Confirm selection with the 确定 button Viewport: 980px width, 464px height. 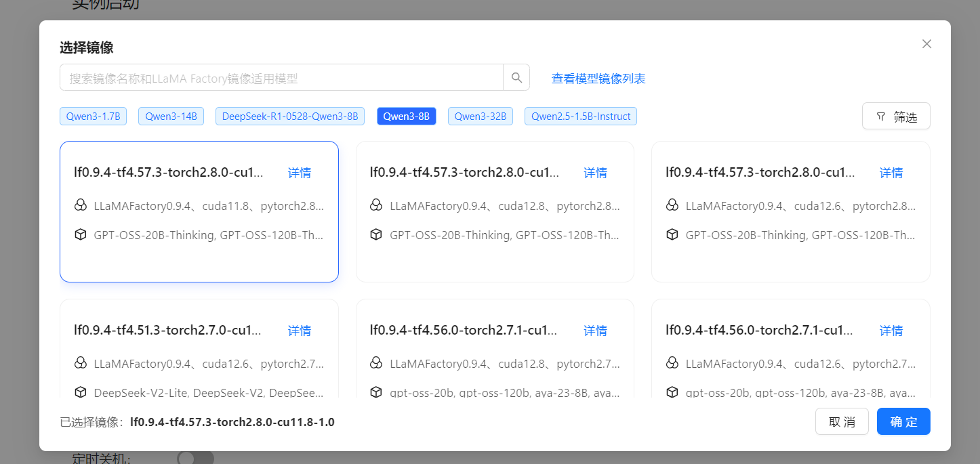click(x=903, y=421)
